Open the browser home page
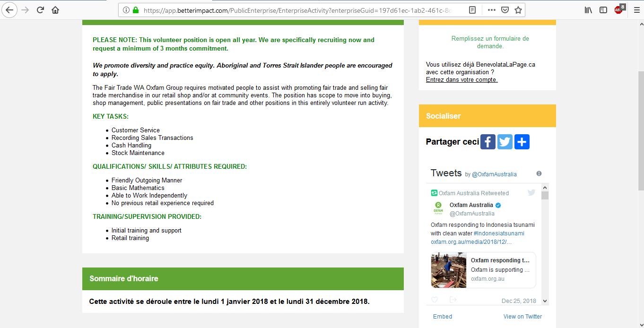This screenshot has width=644, height=328. tap(55, 10)
